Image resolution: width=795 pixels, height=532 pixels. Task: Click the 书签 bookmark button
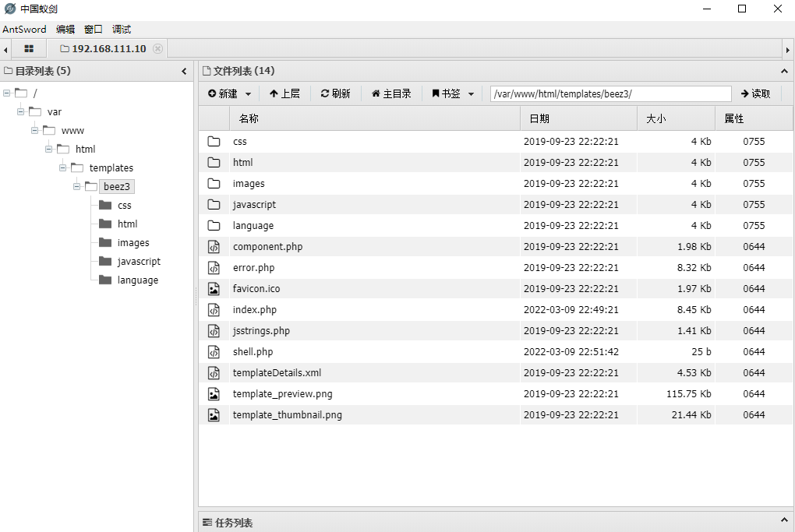click(446, 93)
